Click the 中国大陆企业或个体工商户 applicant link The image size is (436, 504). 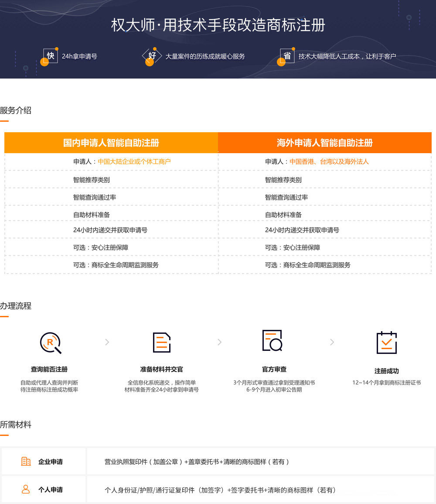134,162
